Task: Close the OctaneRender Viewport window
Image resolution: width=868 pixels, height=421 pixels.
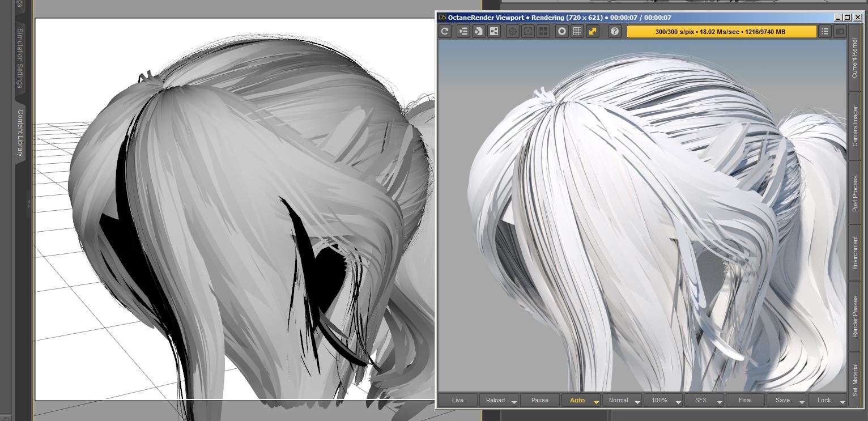Action: (858, 18)
